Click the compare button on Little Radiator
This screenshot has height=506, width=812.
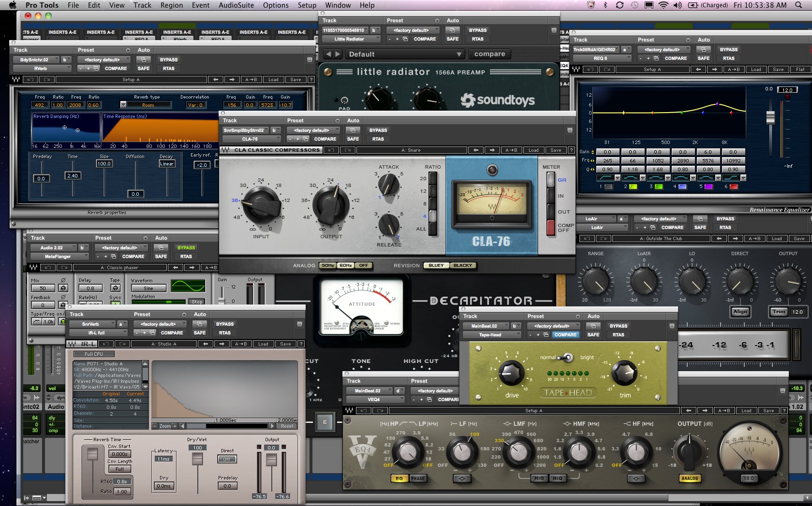(489, 54)
